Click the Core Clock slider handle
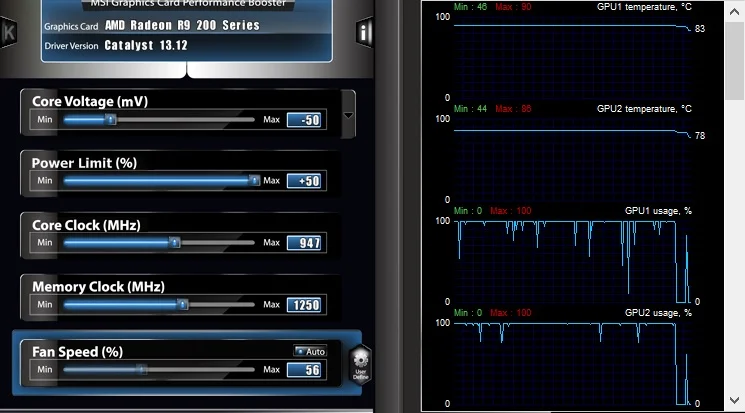Image resolution: width=745 pixels, height=413 pixels. (174, 242)
